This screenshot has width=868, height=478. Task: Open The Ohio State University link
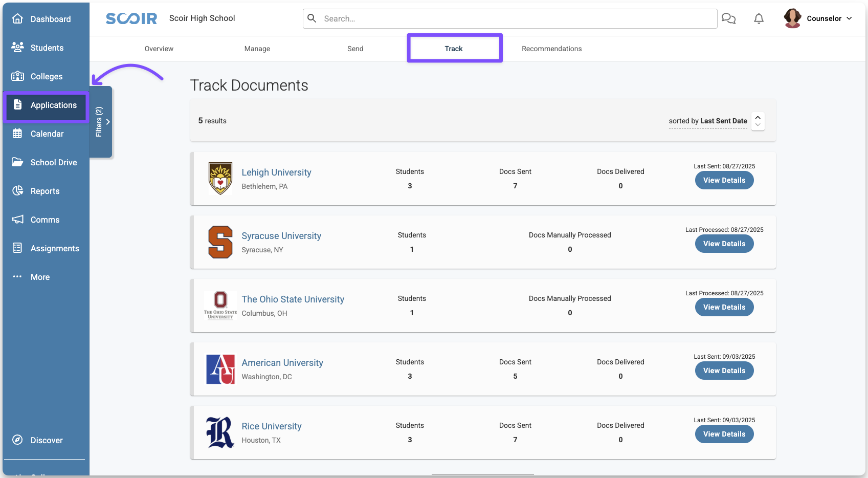293,299
